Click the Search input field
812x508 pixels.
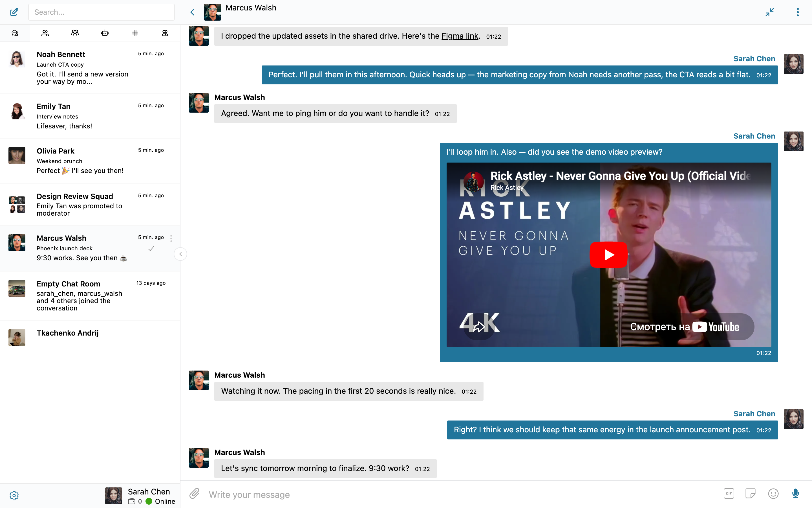[x=101, y=12]
